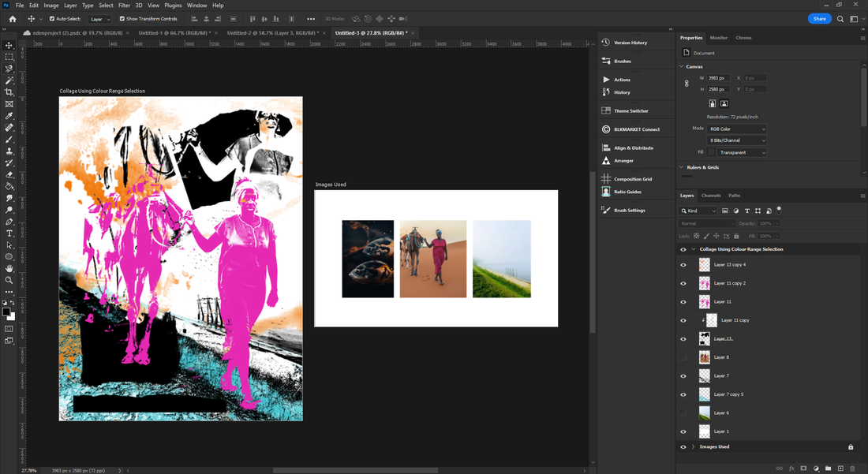Select the Clone Stamp tool
The width and height of the screenshot is (868, 474).
pyautogui.click(x=9, y=151)
